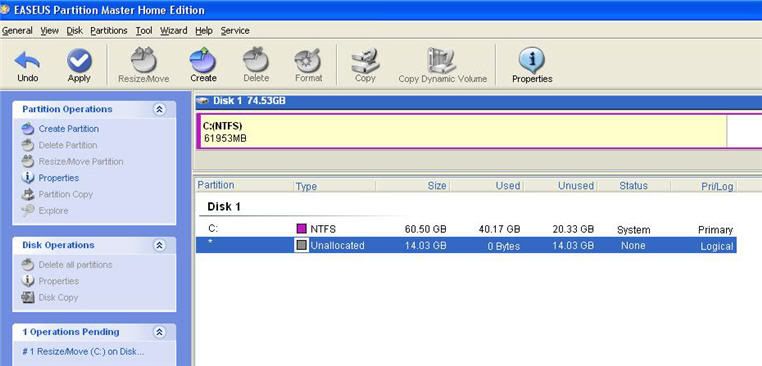Open the Disk menu
762x366 pixels.
[x=75, y=31]
